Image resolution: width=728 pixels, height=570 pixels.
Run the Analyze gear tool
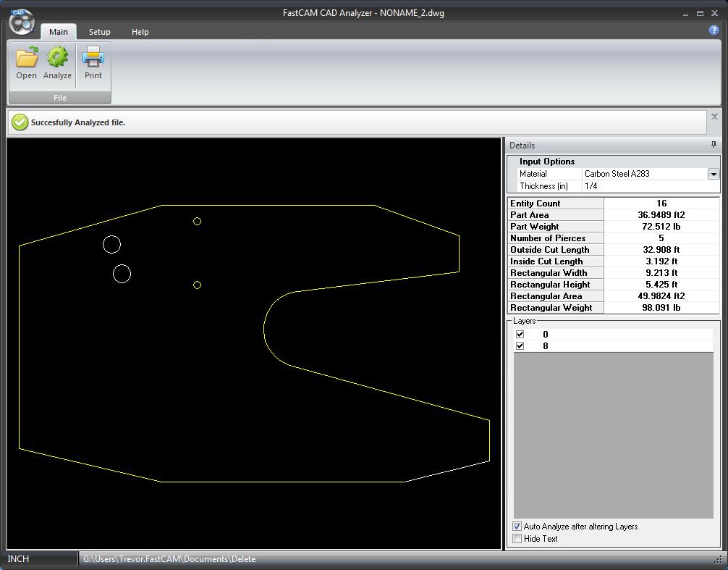tap(58, 63)
